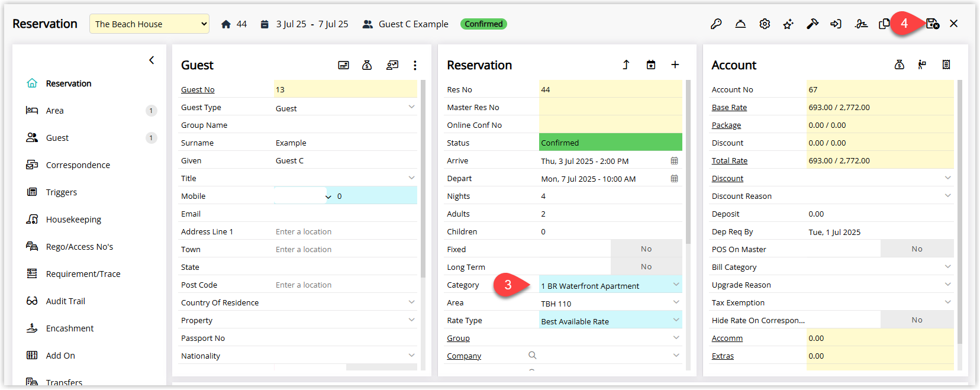Click the calendar star icon in Reservation panel
The image size is (980, 390).
[651, 65]
